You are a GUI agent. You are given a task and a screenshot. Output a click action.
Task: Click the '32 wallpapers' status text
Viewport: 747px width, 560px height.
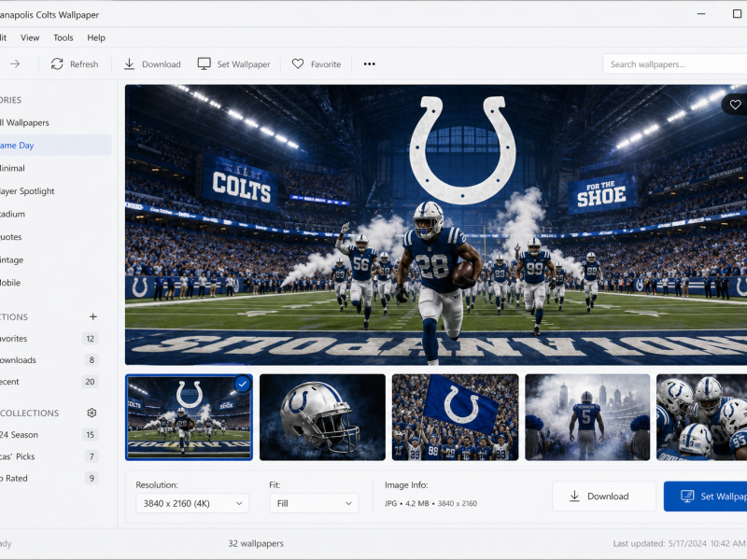pos(256,543)
